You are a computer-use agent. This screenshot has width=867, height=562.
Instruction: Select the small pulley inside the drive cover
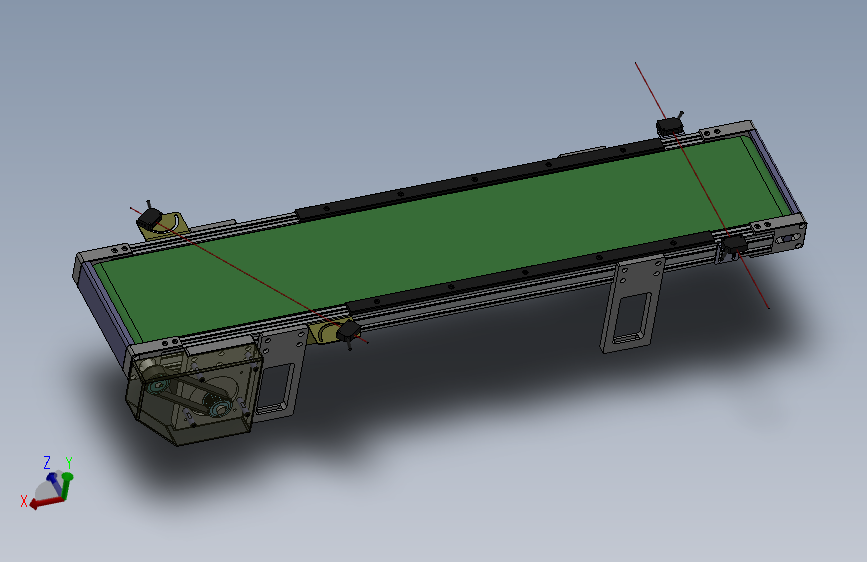click(159, 385)
